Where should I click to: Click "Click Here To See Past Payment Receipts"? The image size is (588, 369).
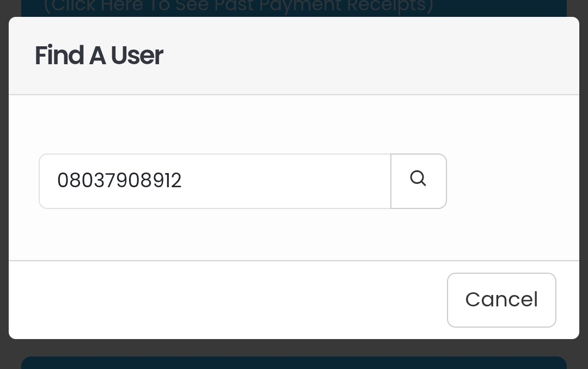coord(238,7)
